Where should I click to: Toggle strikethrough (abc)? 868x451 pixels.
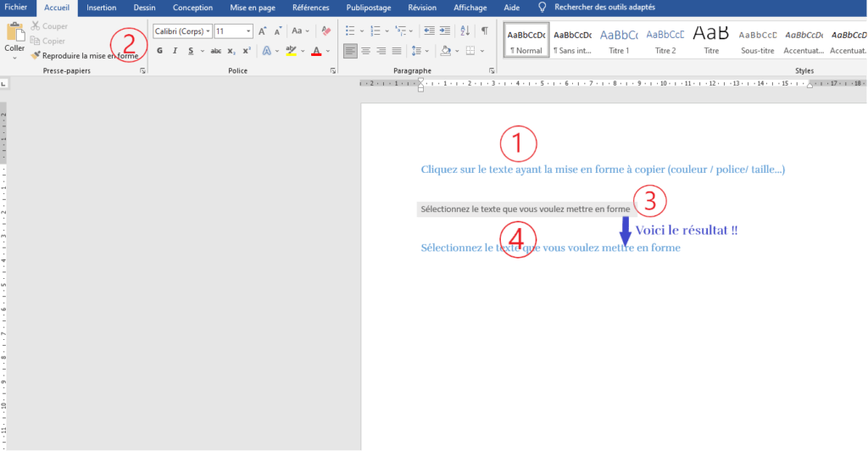coord(216,51)
